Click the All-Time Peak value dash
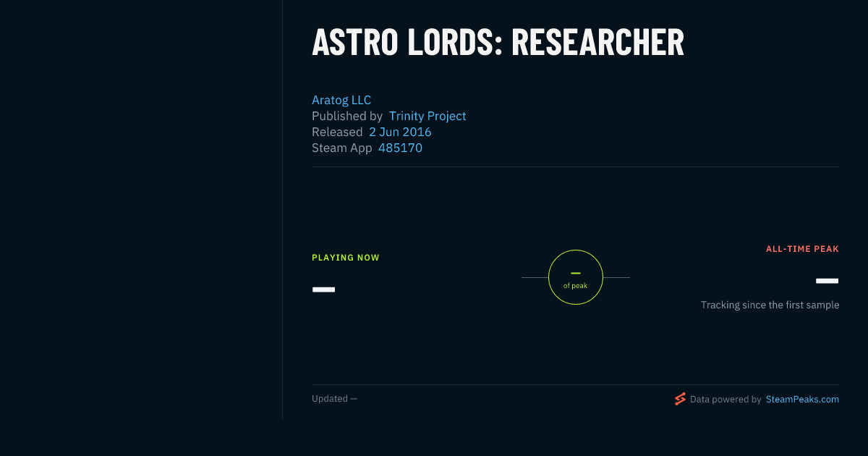The height and width of the screenshot is (456, 868). coord(827,281)
